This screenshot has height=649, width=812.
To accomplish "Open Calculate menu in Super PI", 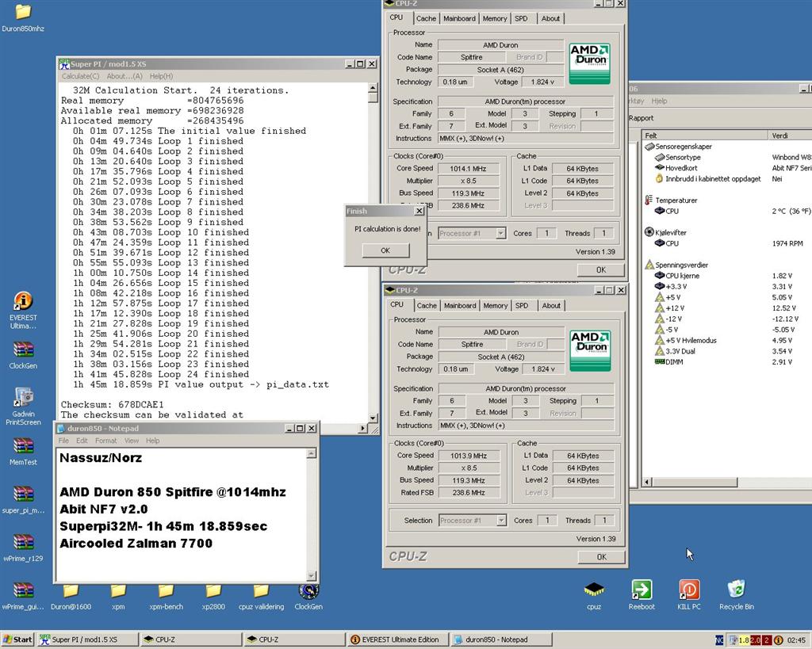I will point(80,76).
